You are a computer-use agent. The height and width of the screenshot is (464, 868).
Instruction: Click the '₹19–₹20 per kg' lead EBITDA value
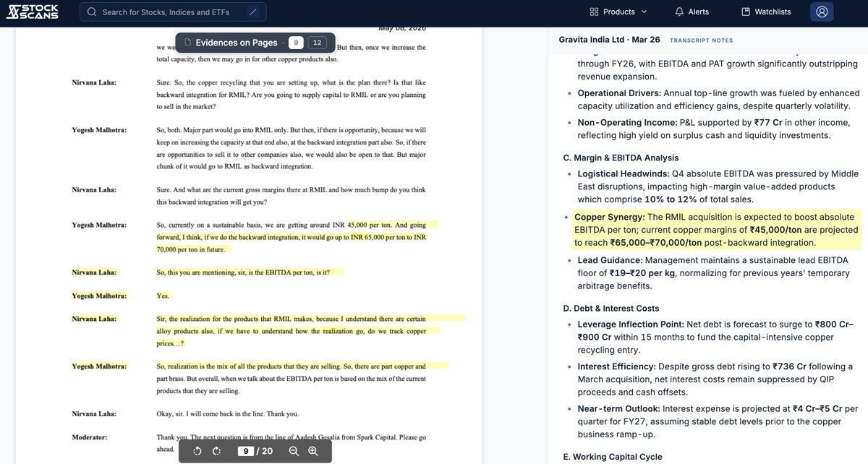pos(644,272)
